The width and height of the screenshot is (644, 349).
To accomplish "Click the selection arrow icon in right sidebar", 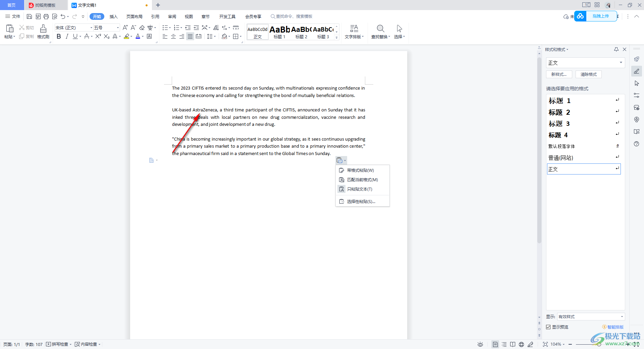I will [637, 83].
